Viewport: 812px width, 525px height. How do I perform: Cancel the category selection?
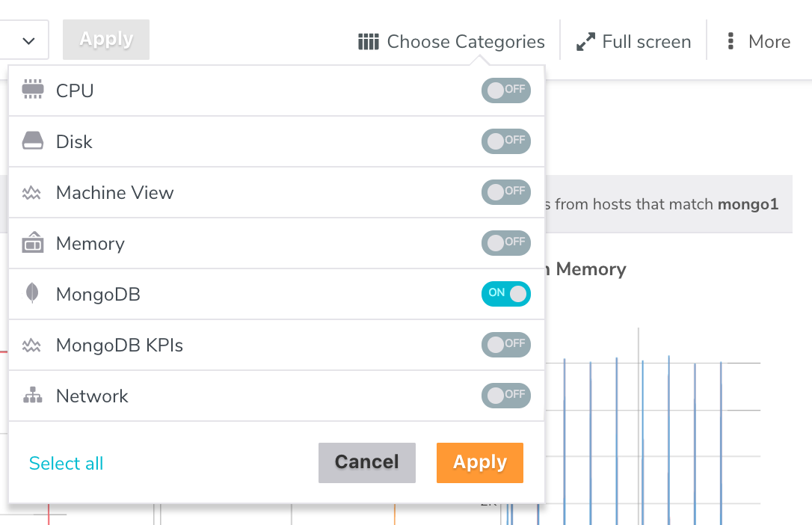pyautogui.click(x=366, y=462)
